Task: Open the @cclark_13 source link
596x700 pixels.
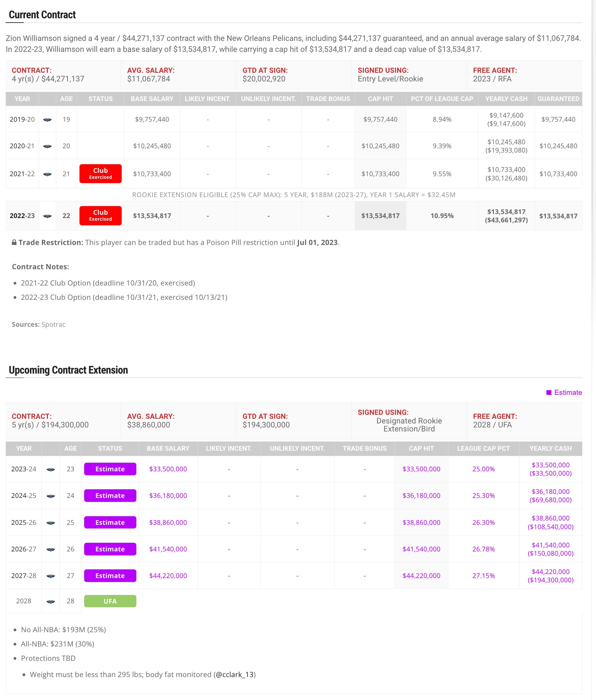Action: [234, 674]
